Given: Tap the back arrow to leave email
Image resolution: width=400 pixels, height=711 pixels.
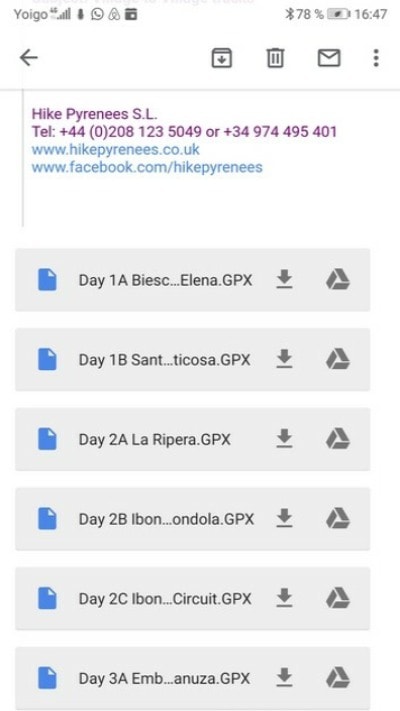Looking at the screenshot, I should (x=29, y=58).
